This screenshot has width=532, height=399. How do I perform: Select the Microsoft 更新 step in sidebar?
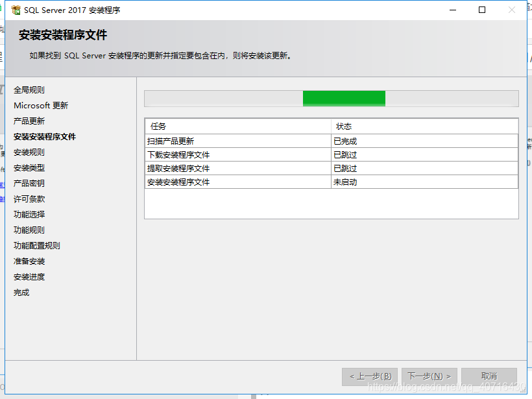tap(41, 106)
